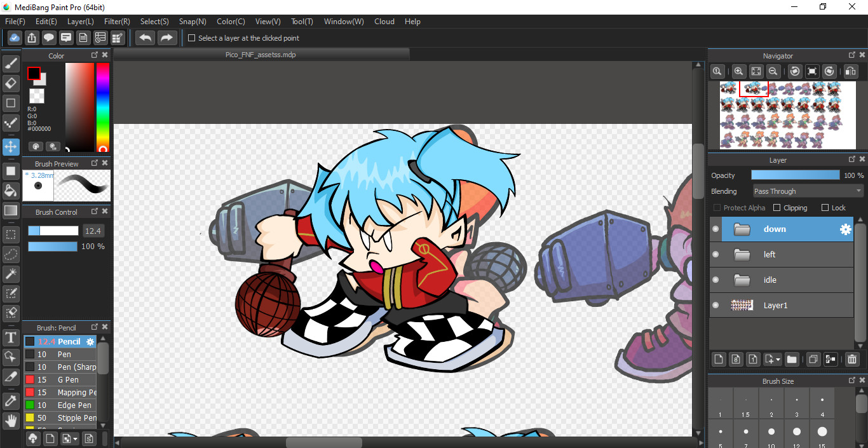868x448 pixels.
Task: Hide the 'idle' layer folder
Action: pyautogui.click(x=715, y=280)
